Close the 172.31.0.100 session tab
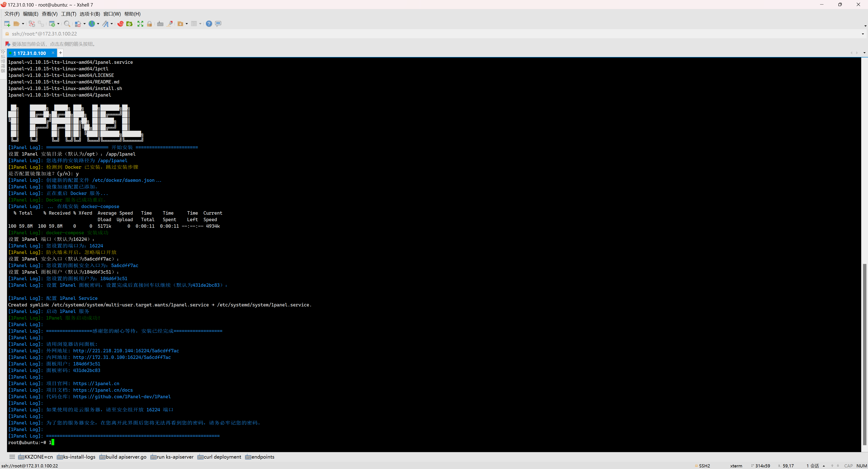Image resolution: width=868 pixels, height=469 pixels. [x=53, y=53]
